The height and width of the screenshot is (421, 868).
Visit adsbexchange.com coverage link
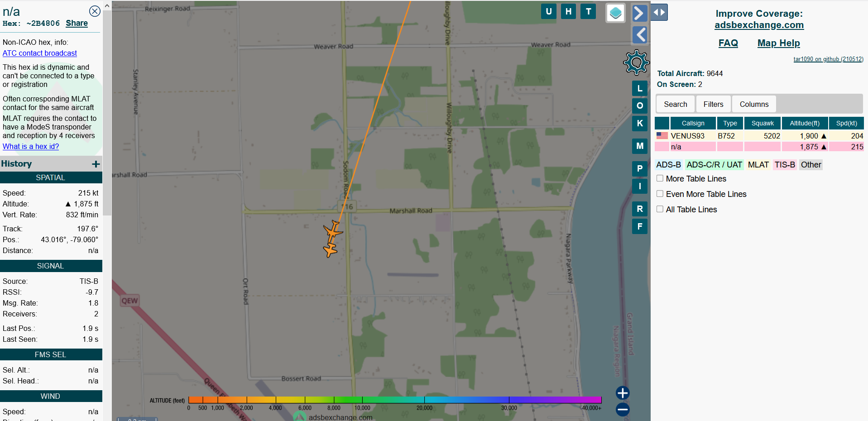759,25
